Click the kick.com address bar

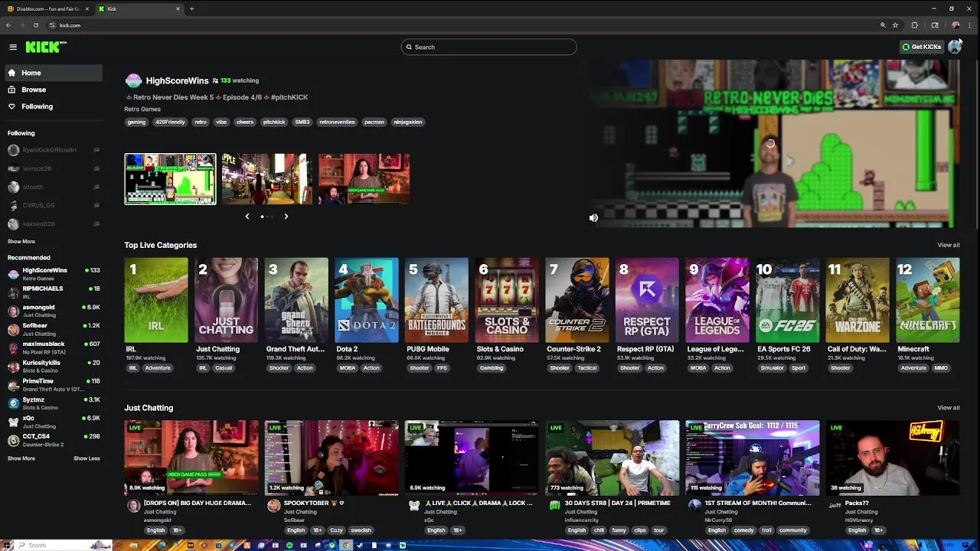coord(459,25)
